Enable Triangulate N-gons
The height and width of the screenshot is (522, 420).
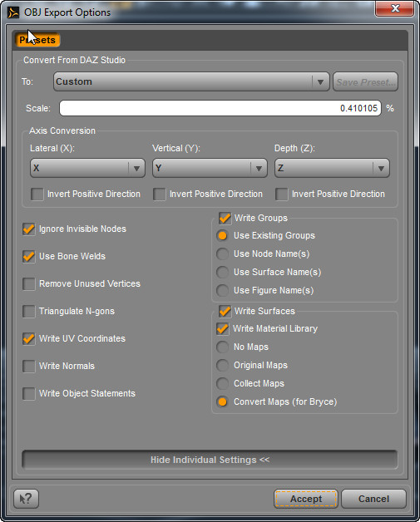tap(29, 311)
